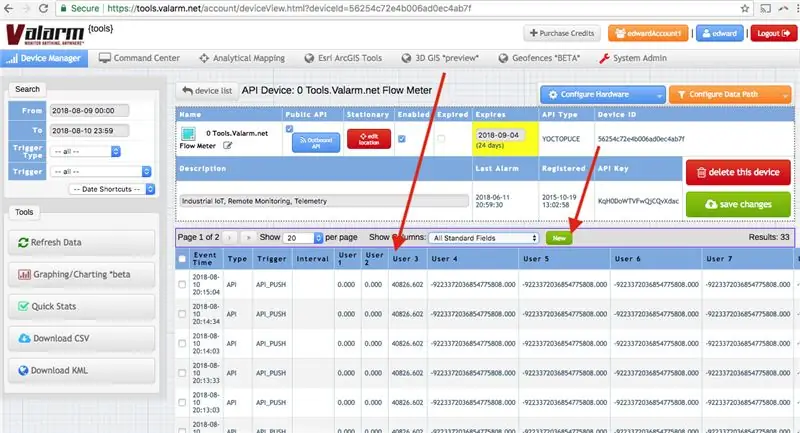The image size is (800, 433).
Task: Edit the From date field
Action: 89,111
